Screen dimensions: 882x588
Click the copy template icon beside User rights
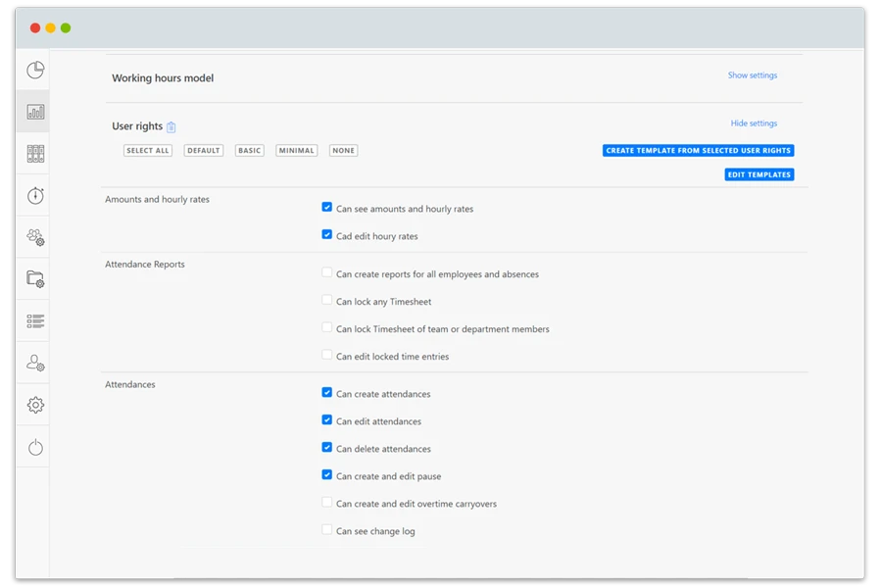point(171,126)
